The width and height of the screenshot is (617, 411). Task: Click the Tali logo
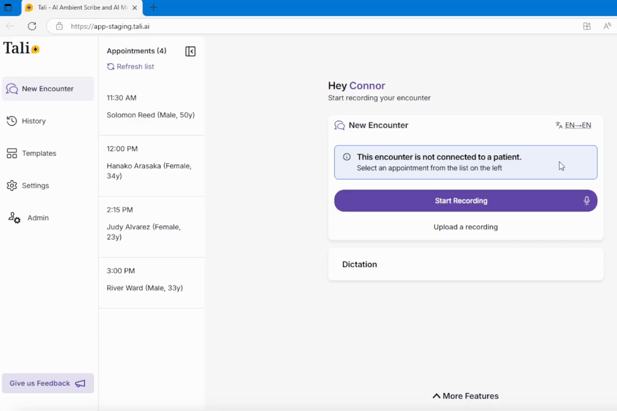tap(21, 48)
